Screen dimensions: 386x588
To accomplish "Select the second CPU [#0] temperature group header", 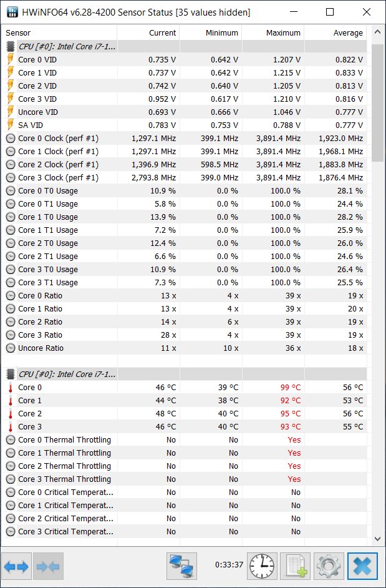I will pos(186,375).
